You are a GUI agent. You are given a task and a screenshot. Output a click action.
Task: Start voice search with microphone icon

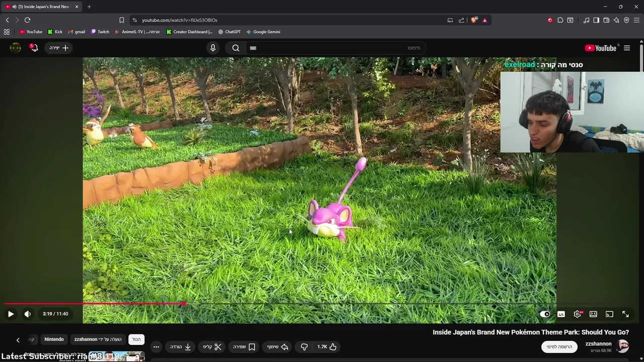point(213,48)
